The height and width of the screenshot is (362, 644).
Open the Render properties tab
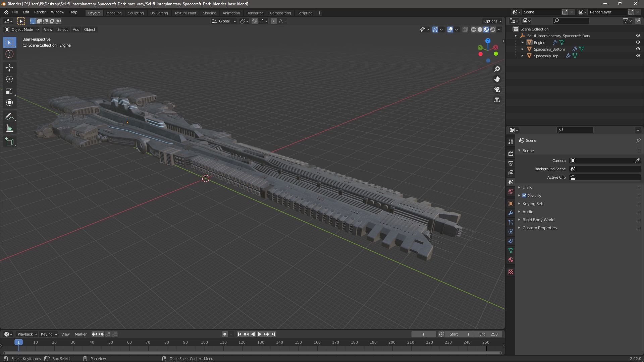click(x=511, y=154)
